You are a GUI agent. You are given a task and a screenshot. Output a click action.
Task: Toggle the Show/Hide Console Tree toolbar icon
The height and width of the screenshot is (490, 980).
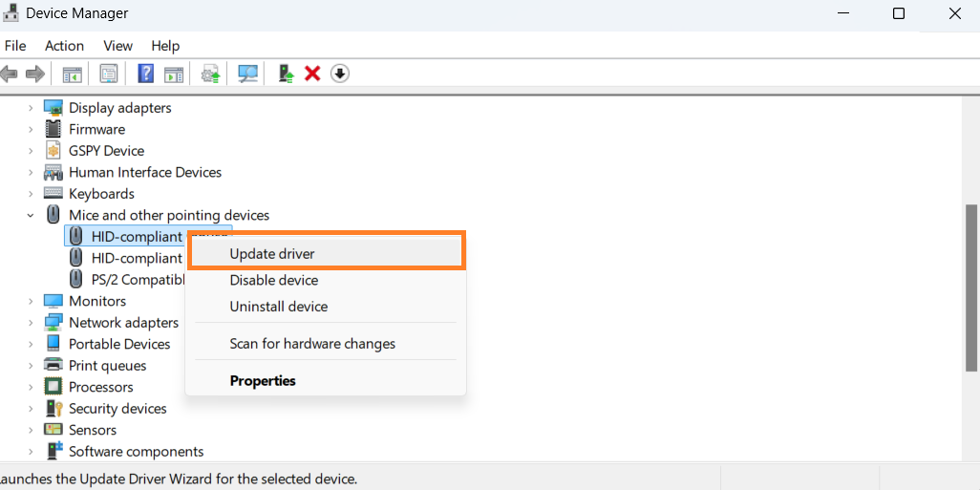coord(73,75)
